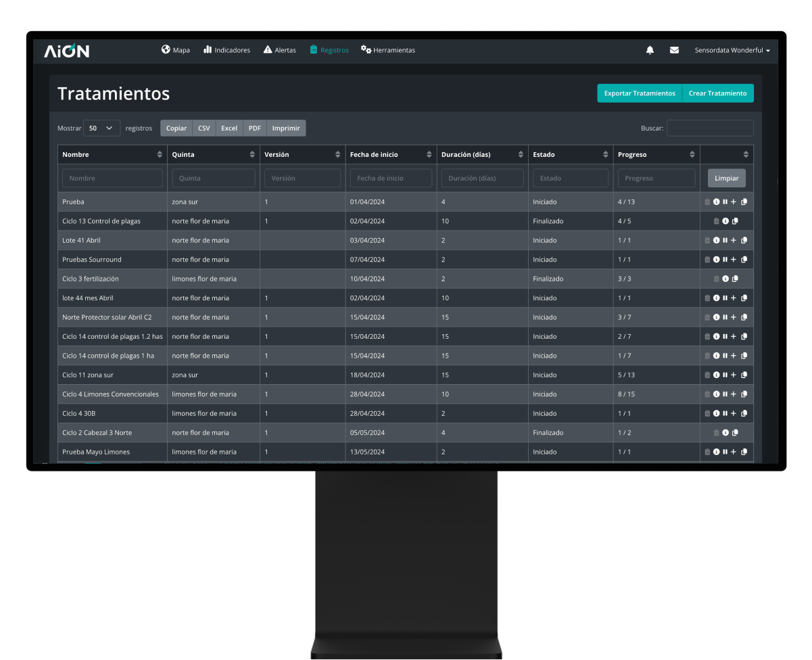812x660 pixels.
Task: Open info for Ciclo 2 Cabezal 3 Norte
Action: (x=725, y=433)
